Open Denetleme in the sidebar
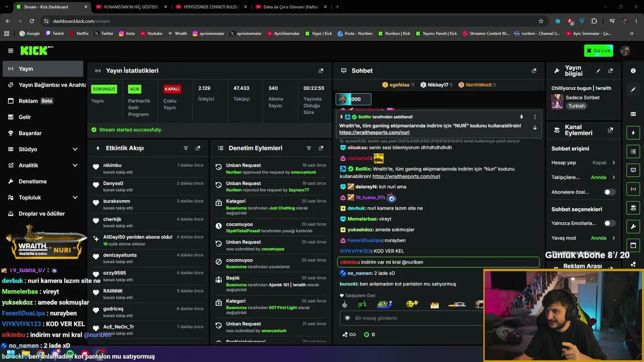 pos(43,182)
